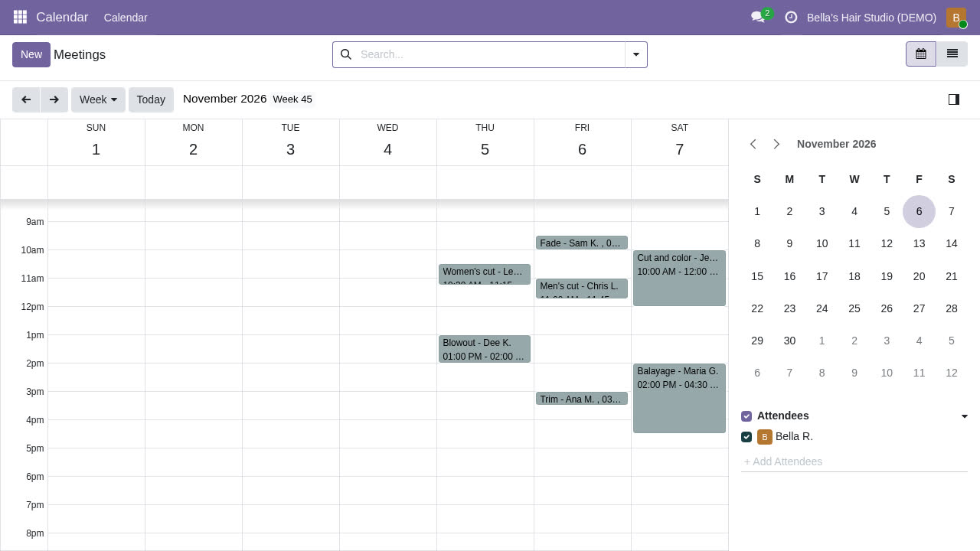The image size is (980, 551).
Task: Open the apps grid menu icon
Action: (x=21, y=17)
